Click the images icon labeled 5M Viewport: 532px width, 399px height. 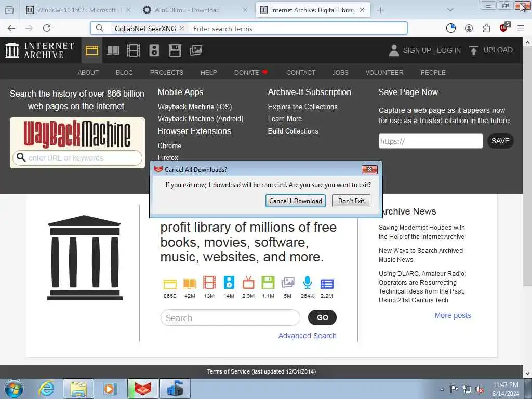(x=288, y=282)
